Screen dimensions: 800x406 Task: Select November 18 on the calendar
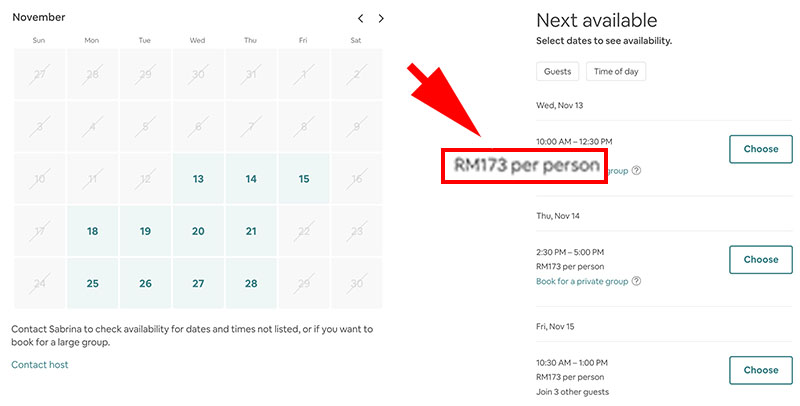92,231
